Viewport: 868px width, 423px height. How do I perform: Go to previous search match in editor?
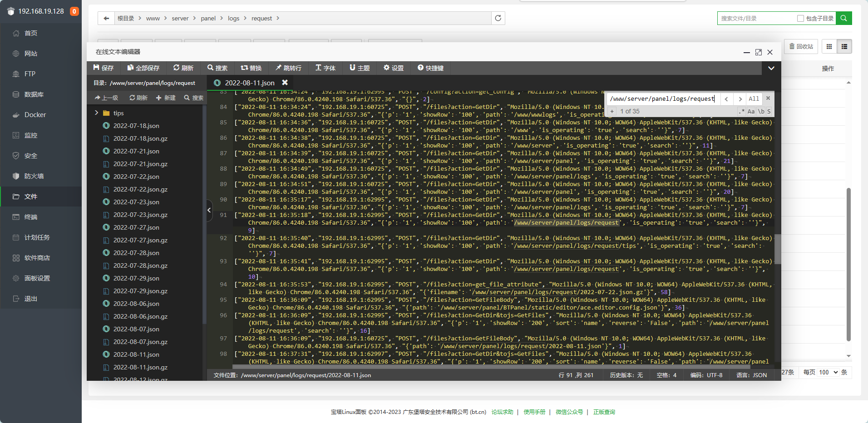click(x=726, y=98)
